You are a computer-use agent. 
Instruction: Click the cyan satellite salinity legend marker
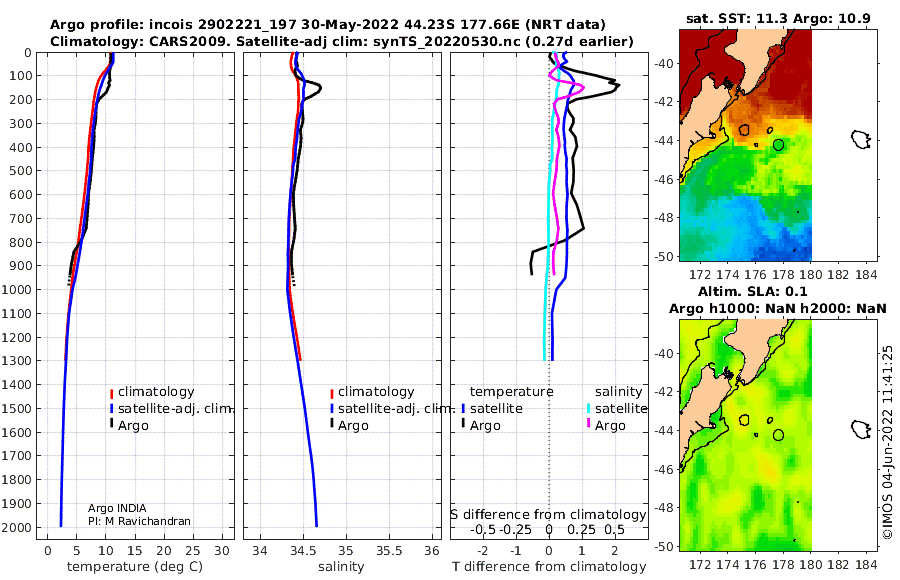tap(588, 409)
